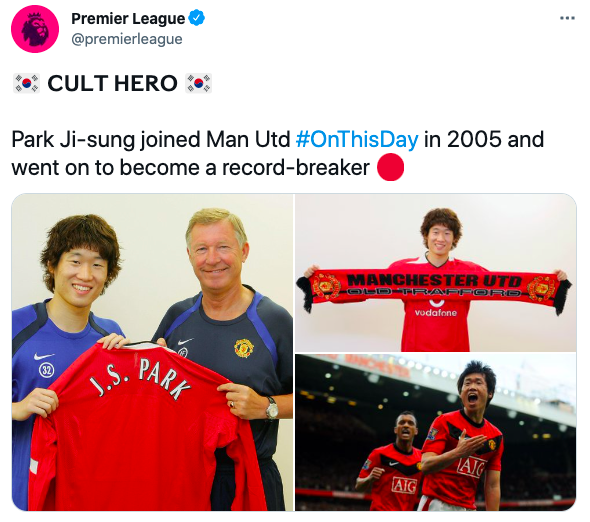Click the Premier League display name
The width and height of the screenshot is (590, 522).
(128, 18)
